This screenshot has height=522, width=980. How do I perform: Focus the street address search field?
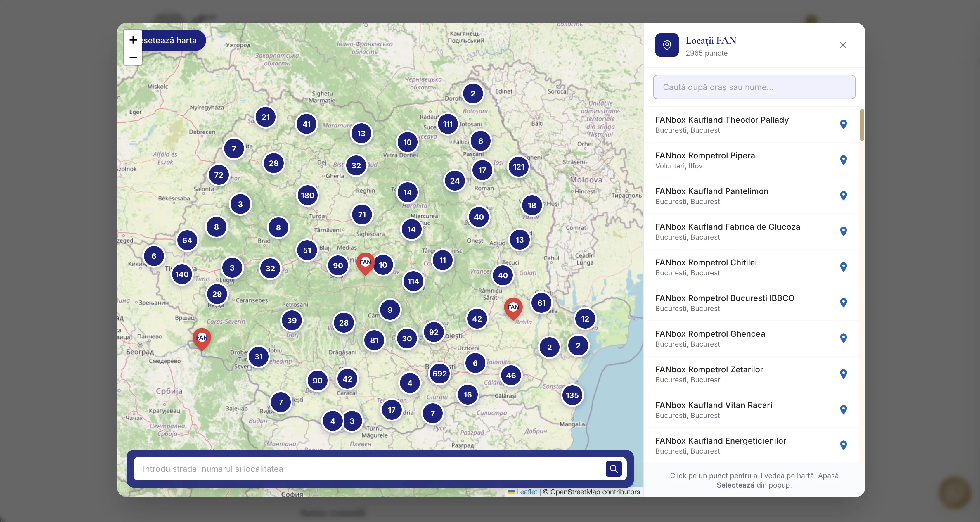click(369, 469)
